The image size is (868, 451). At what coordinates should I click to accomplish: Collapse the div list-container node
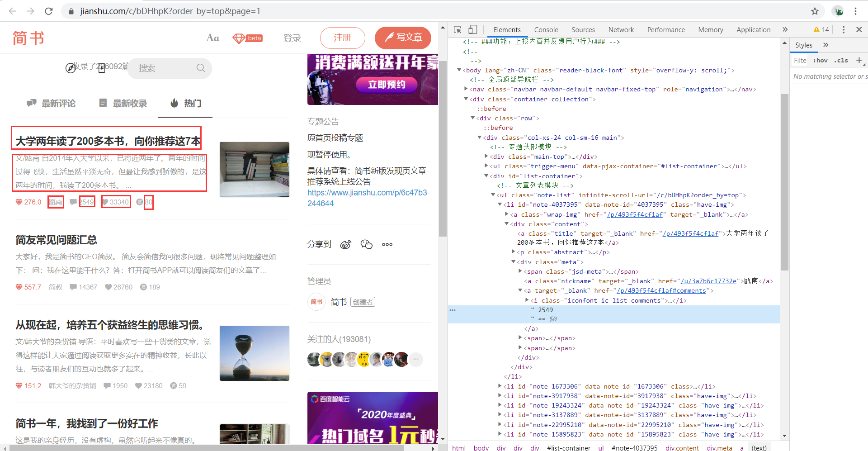(486, 176)
